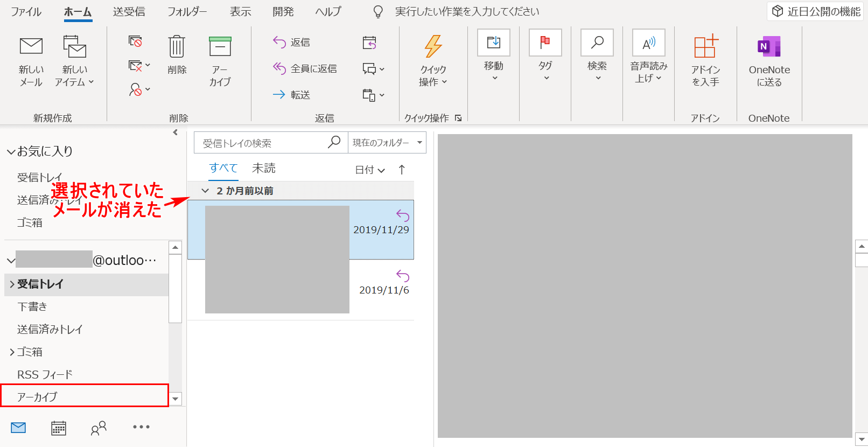Show only unread (未読) messages
868x447 pixels.
(x=263, y=169)
